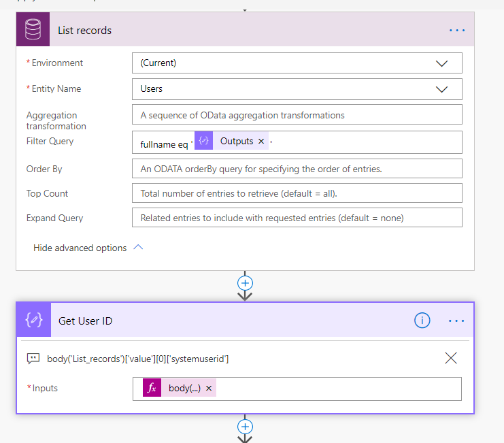Open the List records ellipsis menu
504x443 pixels.
456,31
